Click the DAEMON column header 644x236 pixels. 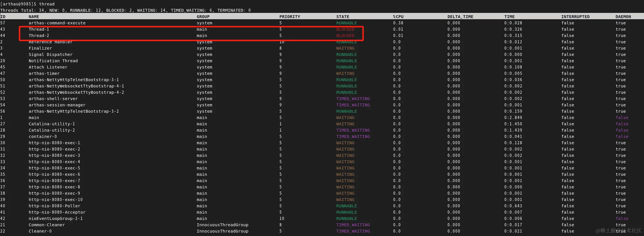623,17
